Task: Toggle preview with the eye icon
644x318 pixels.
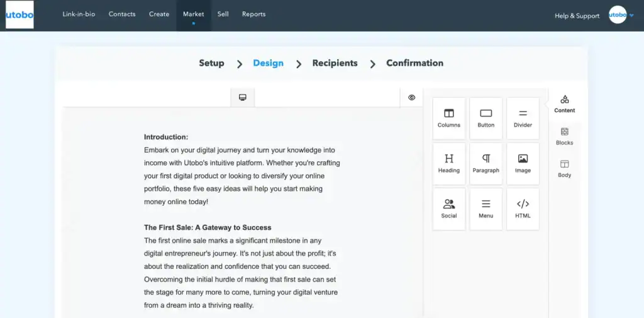Action: pos(411,98)
